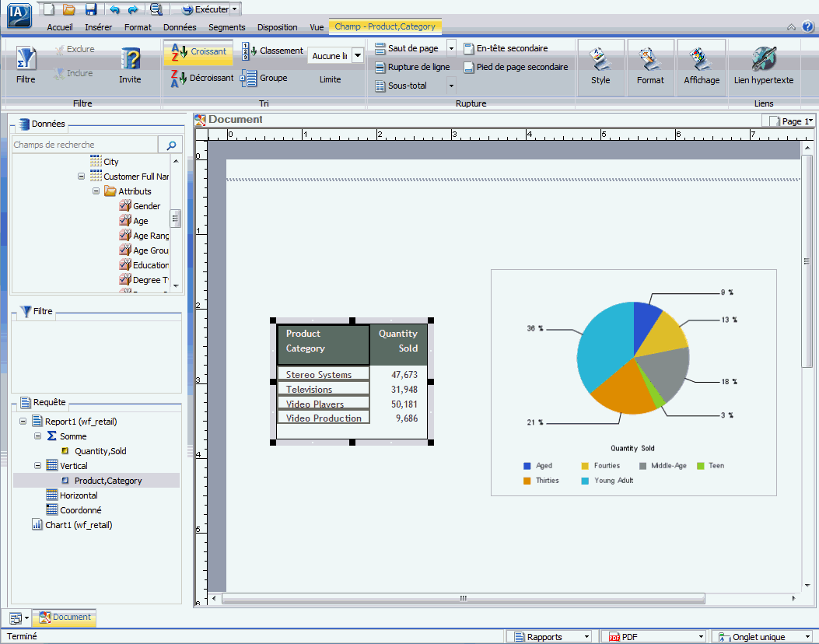Open the Insérer tab

coord(98,27)
